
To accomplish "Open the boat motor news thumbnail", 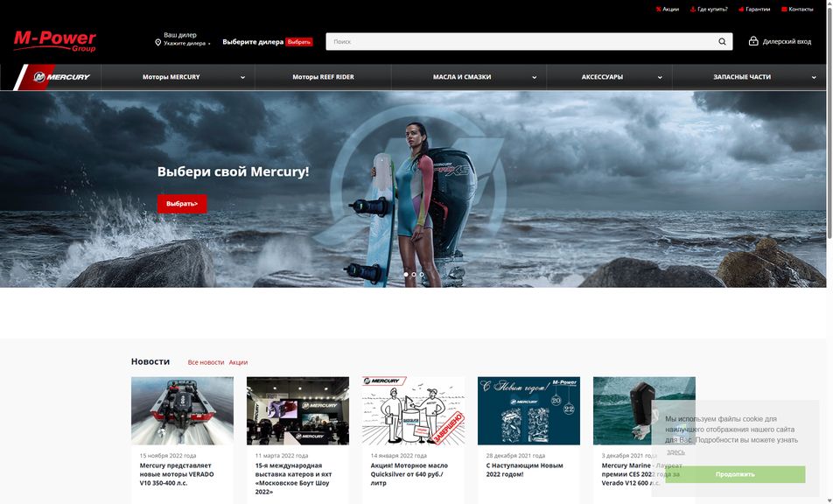I will [x=182, y=410].
